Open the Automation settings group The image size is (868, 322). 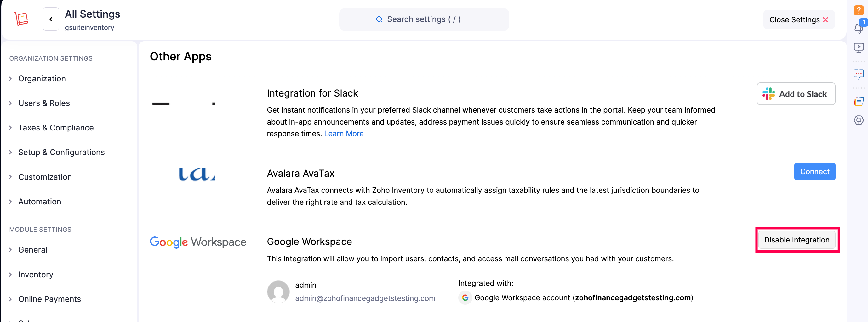(39, 202)
